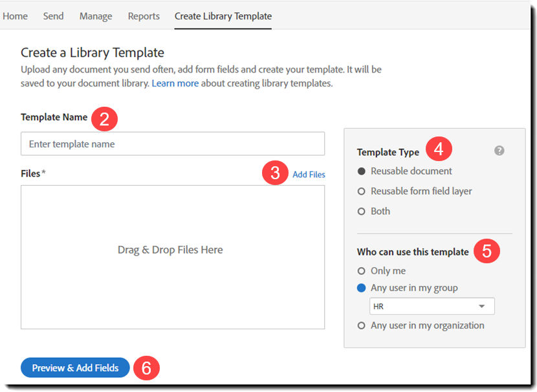Open the HR group dropdown

click(432, 306)
